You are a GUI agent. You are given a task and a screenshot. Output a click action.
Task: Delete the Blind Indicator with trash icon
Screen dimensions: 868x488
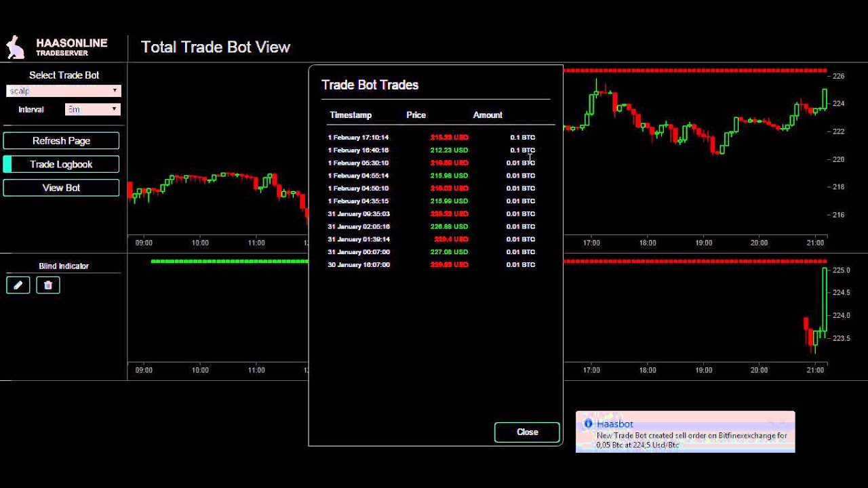tap(48, 285)
